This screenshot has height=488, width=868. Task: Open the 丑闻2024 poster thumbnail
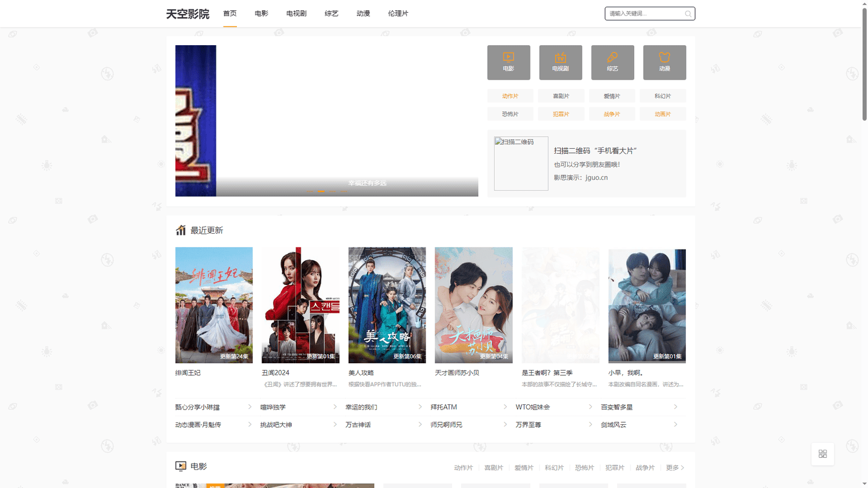(300, 305)
